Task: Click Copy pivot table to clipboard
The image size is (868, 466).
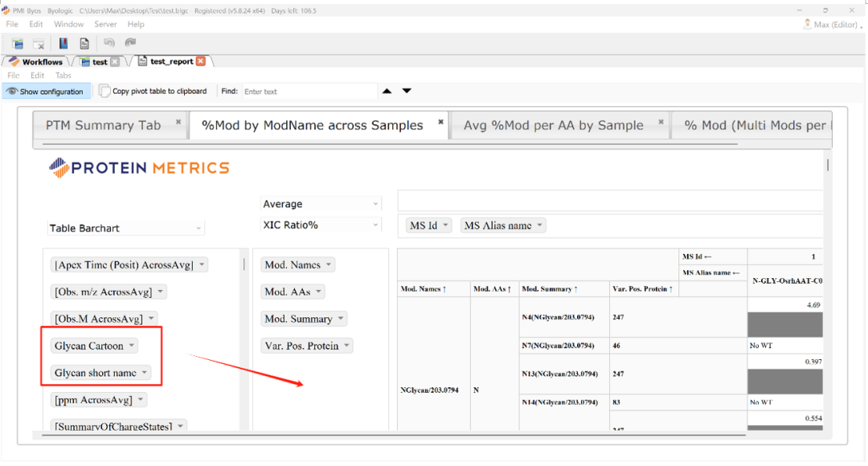Action: tap(153, 92)
